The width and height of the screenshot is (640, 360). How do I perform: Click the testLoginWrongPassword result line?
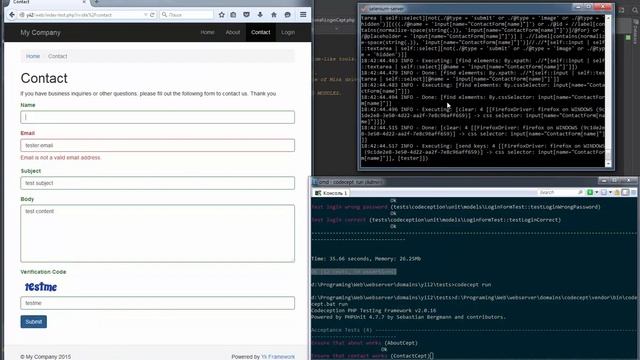pyautogui.click(x=456, y=207)
